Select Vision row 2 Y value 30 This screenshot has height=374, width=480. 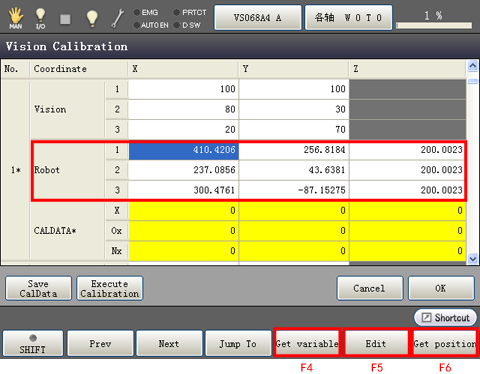294,109
